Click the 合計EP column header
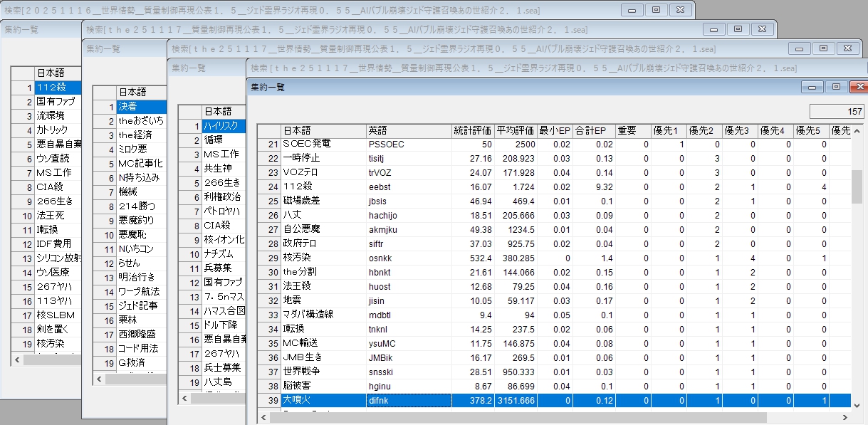The height and width of the screenshot is (425, 868). click(590, 131)
